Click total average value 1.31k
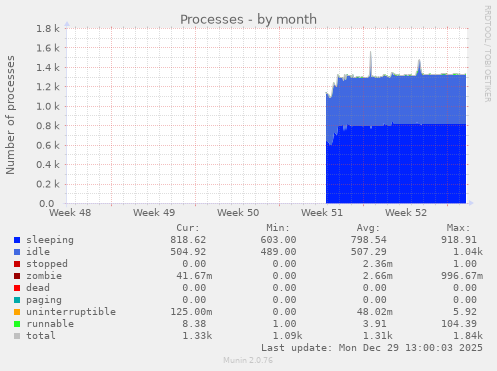Screen dimensions: 497x371 378,336
